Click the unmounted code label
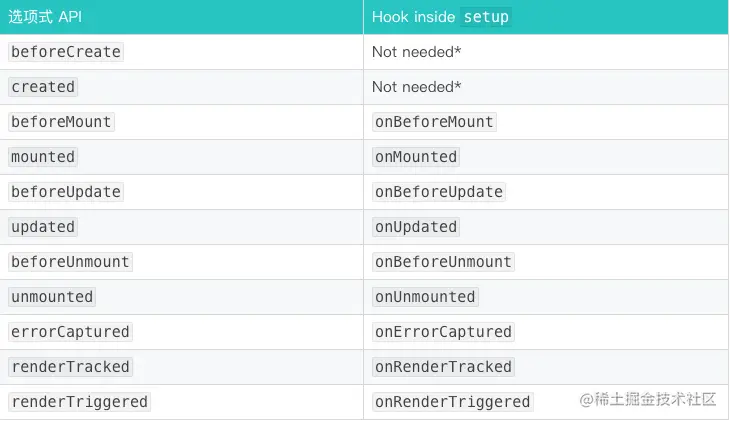The width and height of the screenshot is (730, 421). (x=52, y=297)
